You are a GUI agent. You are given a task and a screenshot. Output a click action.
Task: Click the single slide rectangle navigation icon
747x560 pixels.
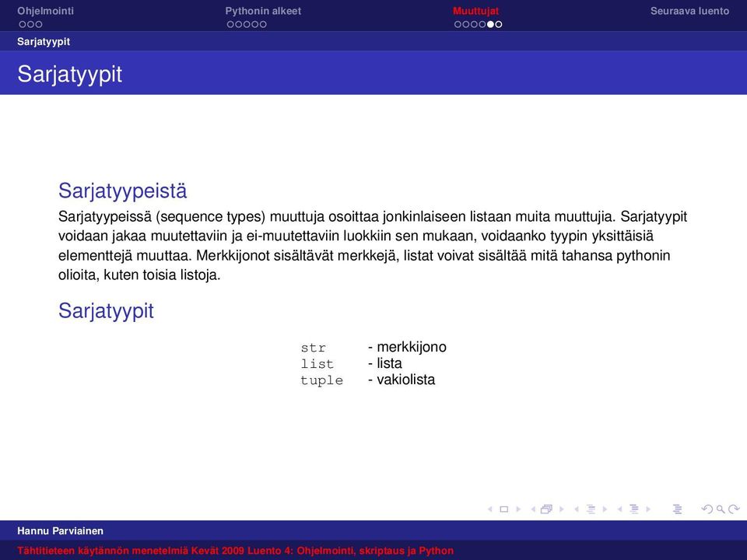pyautogui.click(x=504, y=509)
